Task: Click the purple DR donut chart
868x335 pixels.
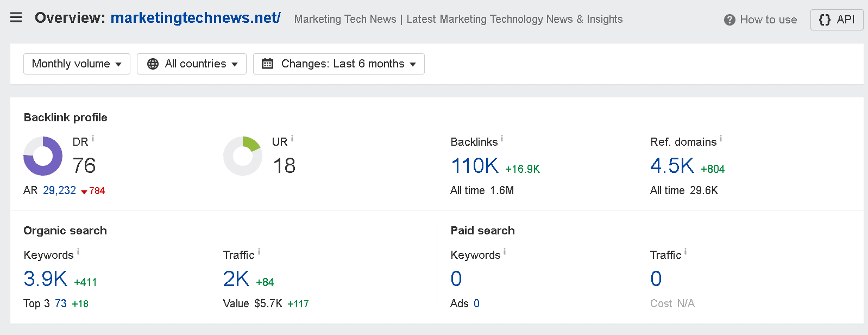Action: 43,156
